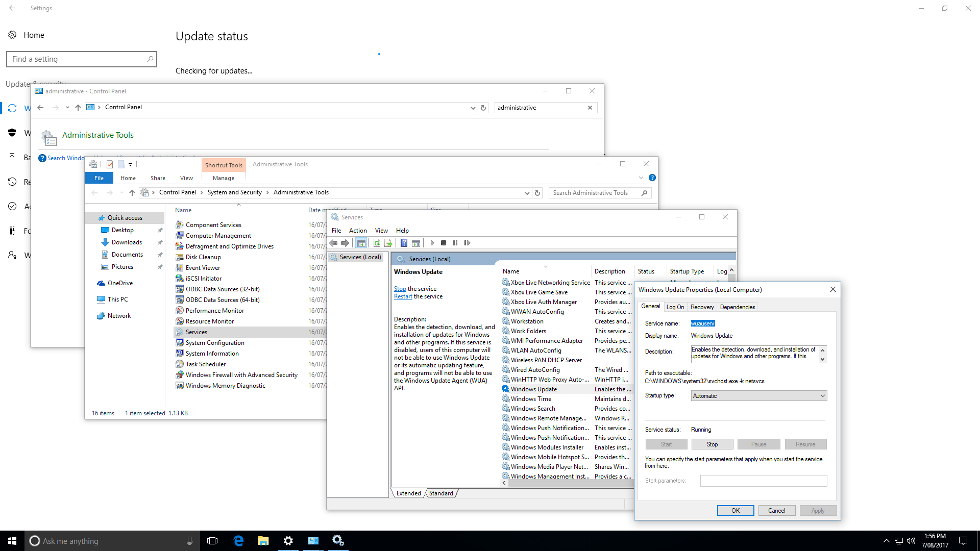Click the 'Find a setting' search box
The height and width of the screenshot is (551, 980).
point(82,59)
